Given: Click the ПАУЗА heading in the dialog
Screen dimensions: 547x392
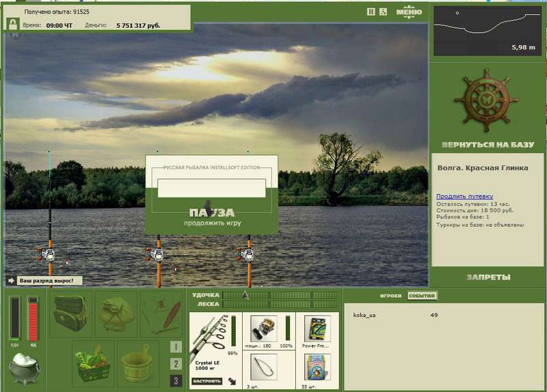Looking at the screenshot, I should pos(212,212).
